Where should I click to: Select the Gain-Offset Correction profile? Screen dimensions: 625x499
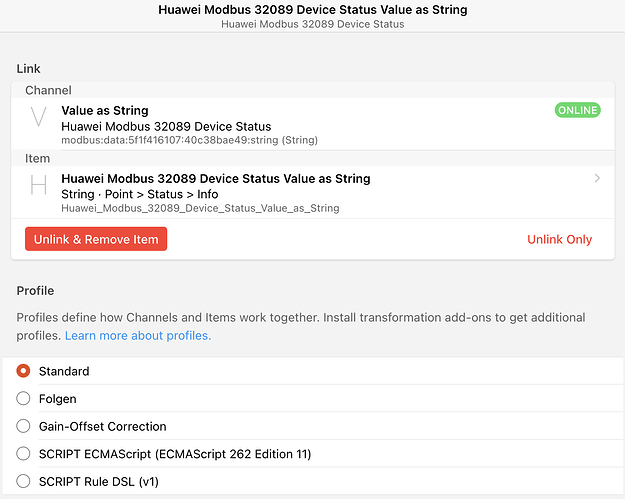(23, 426)
